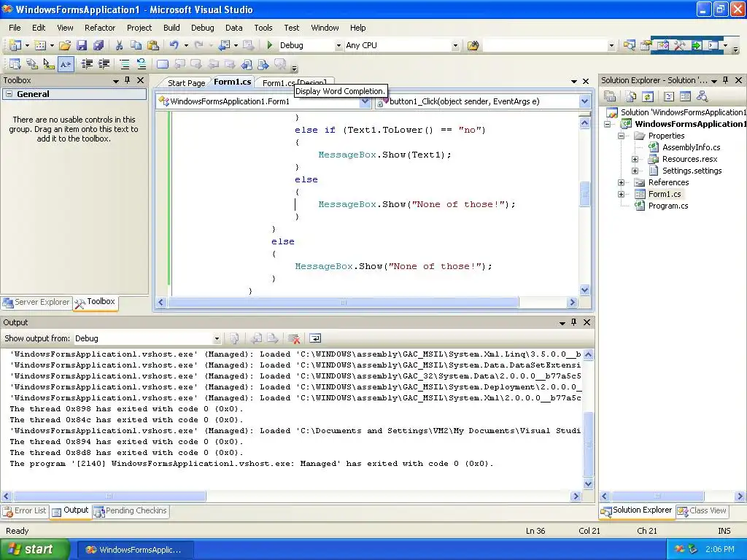
Task: Click the Open File folder icon
Action: coord(65,45)
